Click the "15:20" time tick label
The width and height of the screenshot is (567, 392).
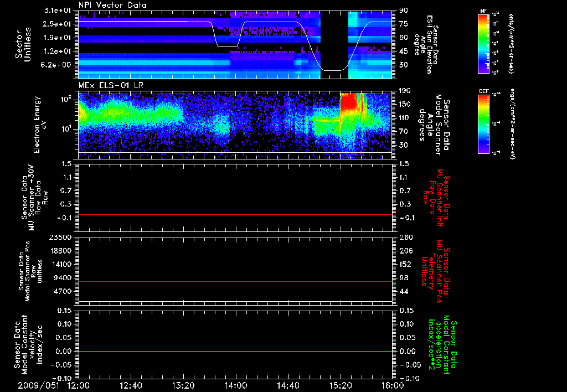pos(341,386)
